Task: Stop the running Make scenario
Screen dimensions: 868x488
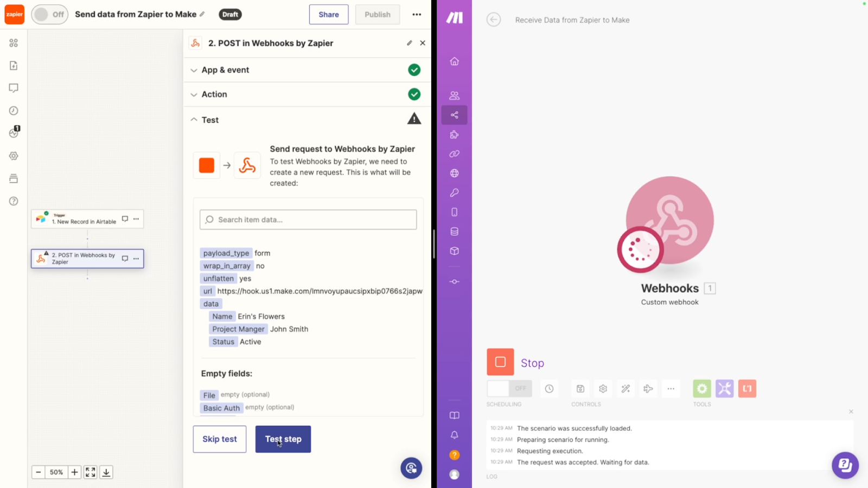Action: click(500, 362)
